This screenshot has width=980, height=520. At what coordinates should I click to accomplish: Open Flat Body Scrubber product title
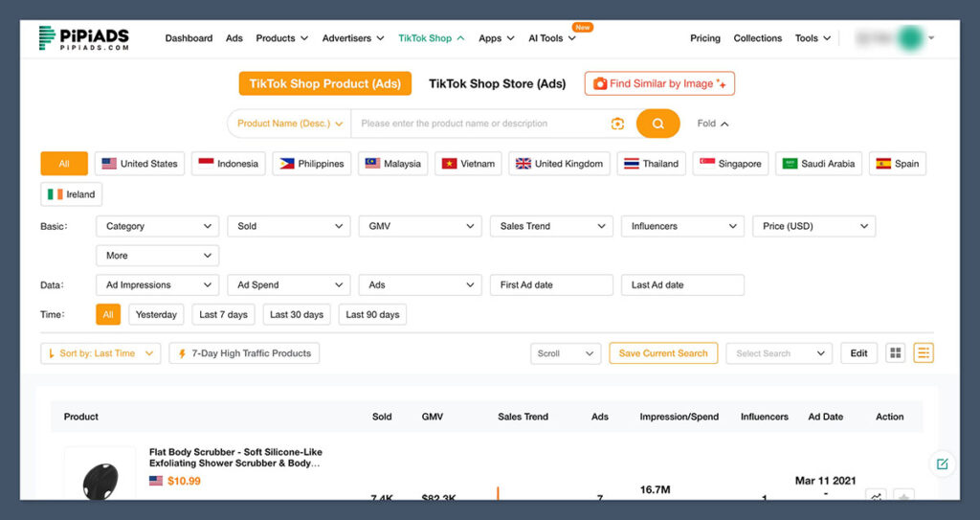click(x=235, y=458)
